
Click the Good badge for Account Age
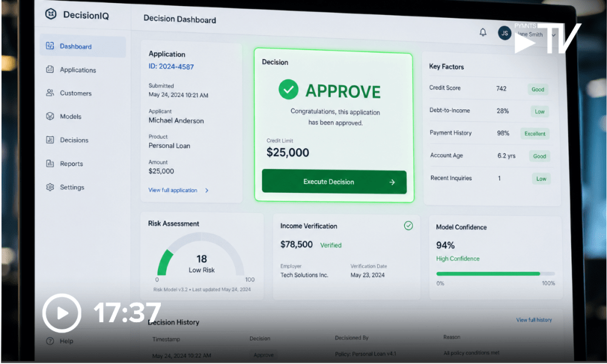click(539, 157)
